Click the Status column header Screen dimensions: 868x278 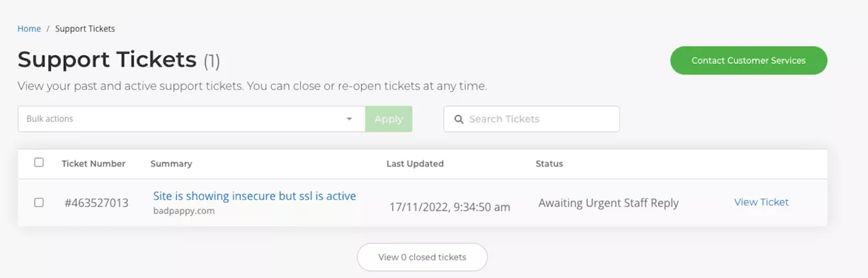pyautogui.click(x=549, y=164)
